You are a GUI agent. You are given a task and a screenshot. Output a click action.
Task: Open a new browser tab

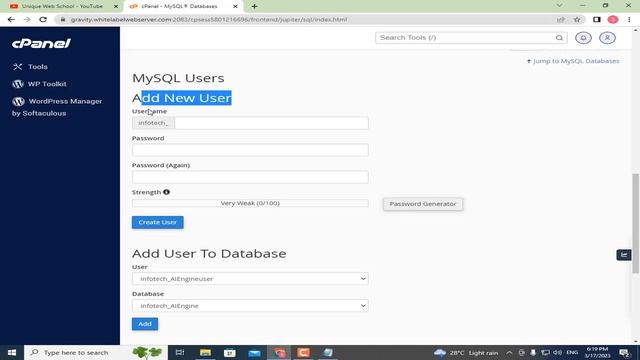(x=254, y=6)
